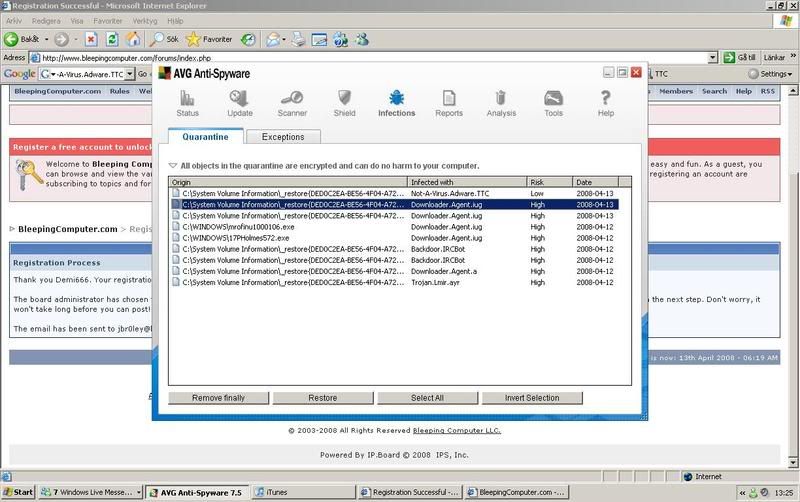Screen dimensions: 800x502
Task: Click the History icon in IE toolbar
Action: click(248, 39)
